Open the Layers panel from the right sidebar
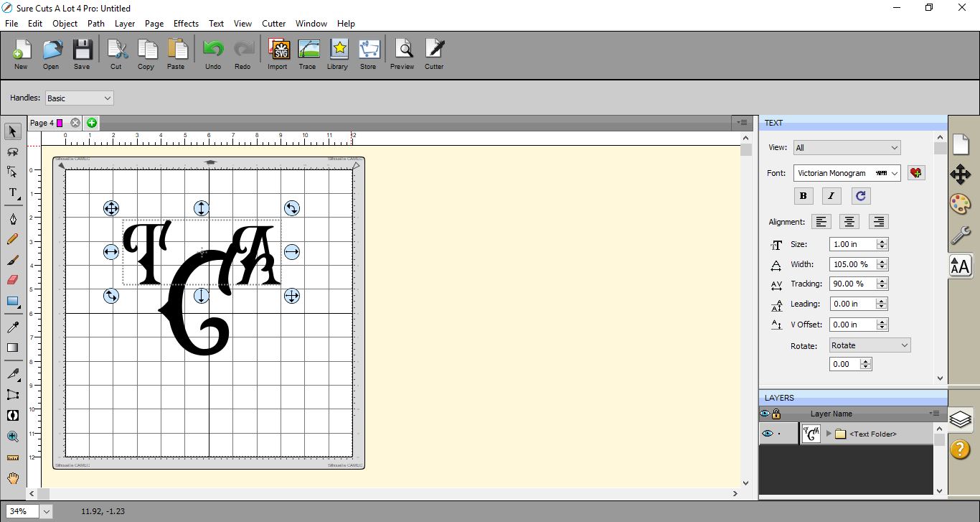The width and height of the screenshot is (980, 522). (x=961, y=419)
